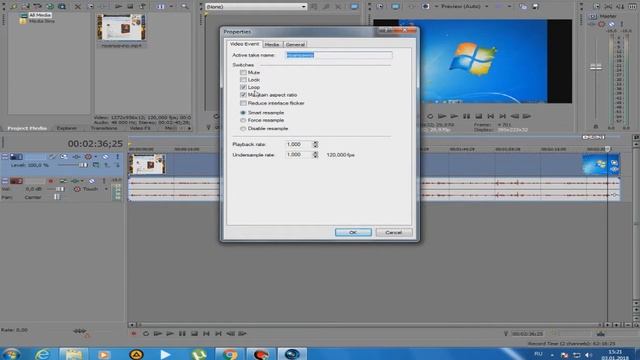Open the Project Media tab

tap(27, 128)
